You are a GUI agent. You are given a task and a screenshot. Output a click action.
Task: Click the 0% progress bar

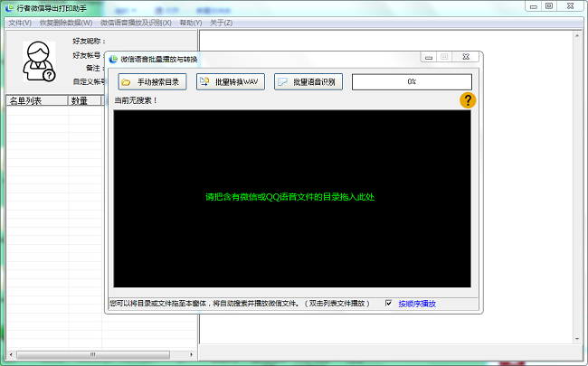click(412, 81)
